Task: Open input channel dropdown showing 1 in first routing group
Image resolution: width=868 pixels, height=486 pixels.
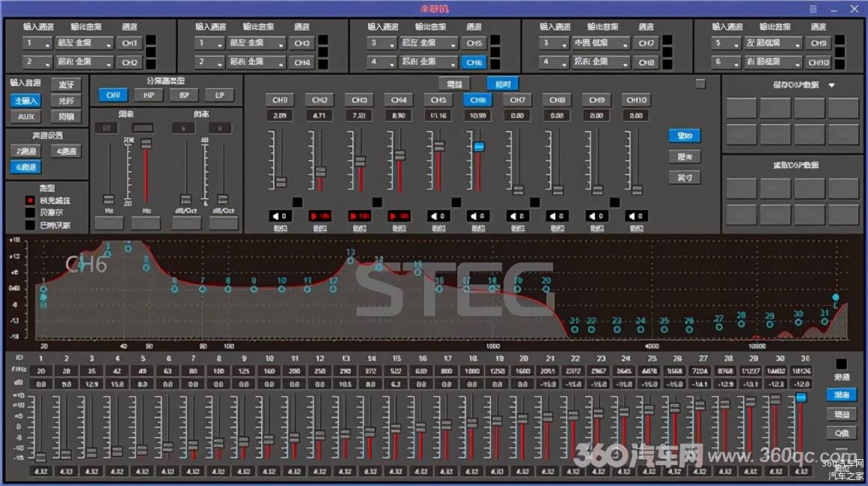Action: (x=36, y=43)
